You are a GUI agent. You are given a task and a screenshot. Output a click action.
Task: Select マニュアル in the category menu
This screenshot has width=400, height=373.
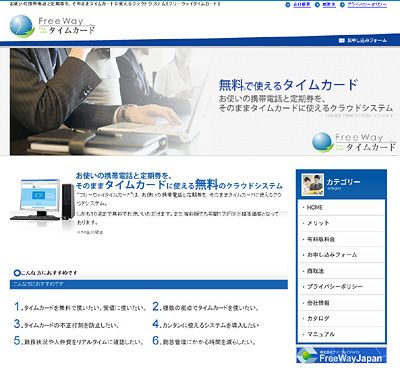coord(342,334)
